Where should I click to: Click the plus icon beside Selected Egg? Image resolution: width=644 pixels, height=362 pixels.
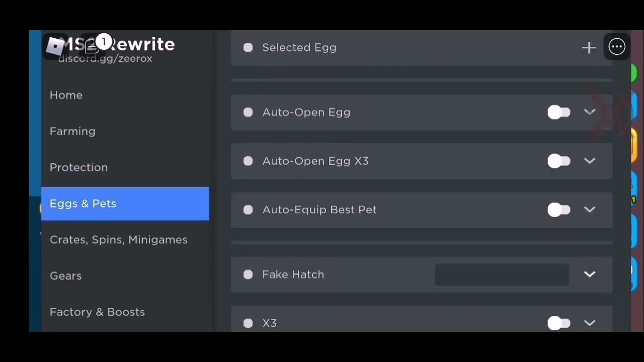[x=589, y=48]
